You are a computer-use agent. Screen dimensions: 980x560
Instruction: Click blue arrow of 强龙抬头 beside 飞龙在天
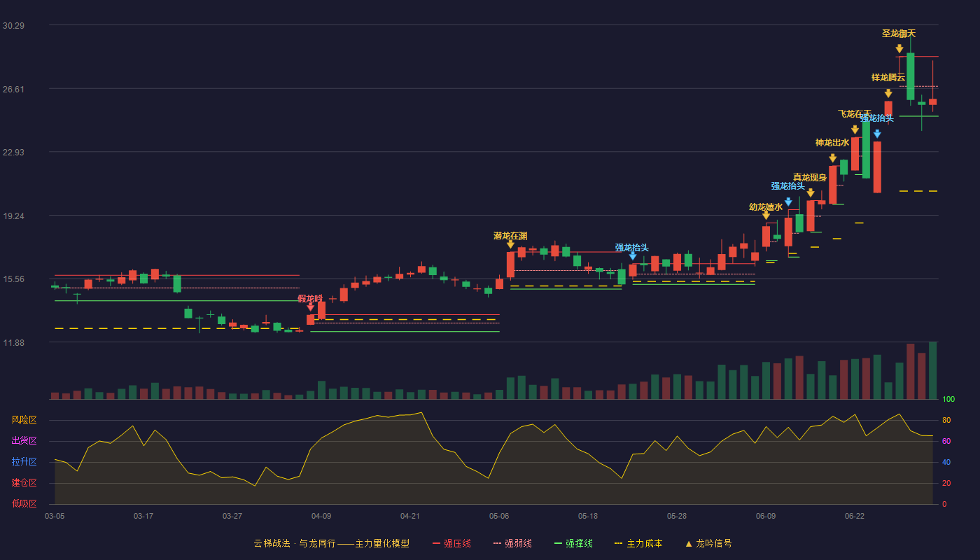coord(877,134)
